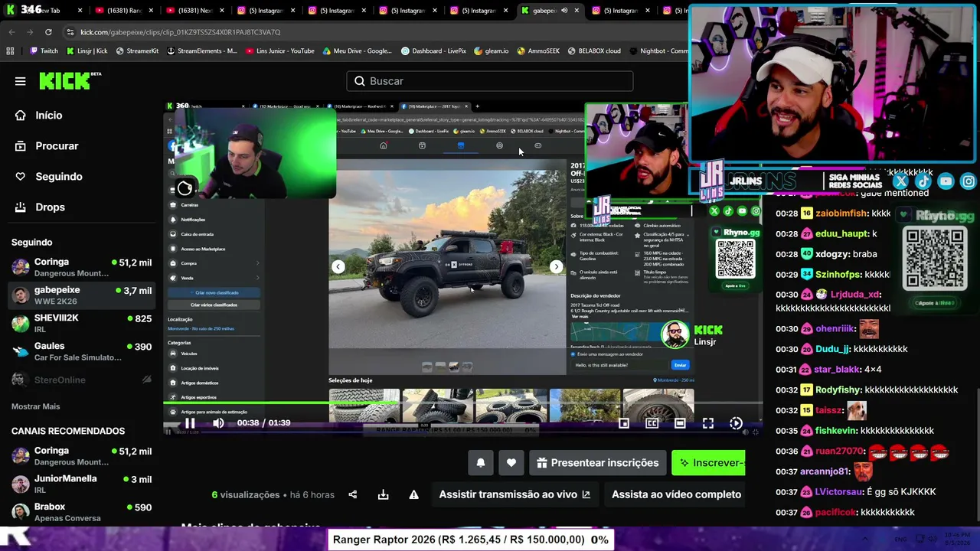Open the mini-player icon in player controls

pyautogui.click(x=624, y=423)
